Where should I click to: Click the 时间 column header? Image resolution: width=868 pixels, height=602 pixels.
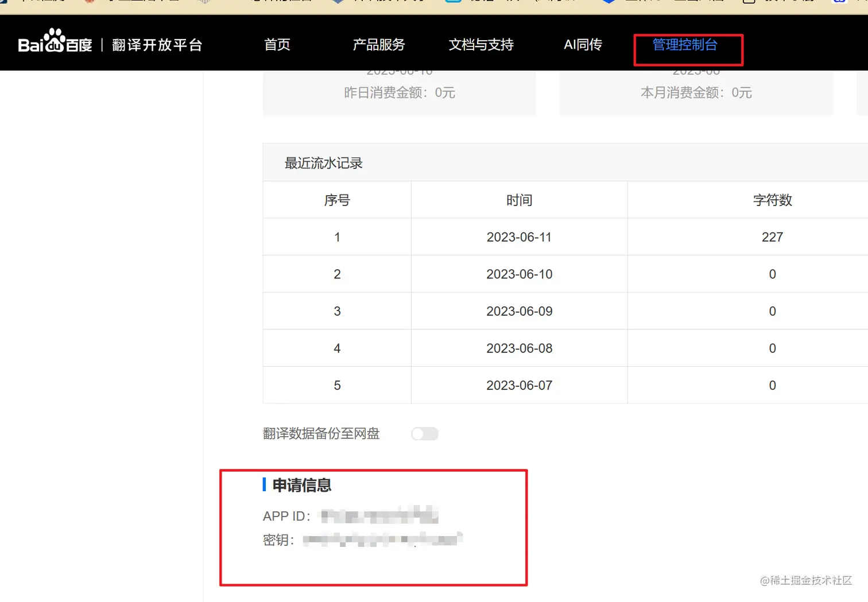(x=520, y=200)
